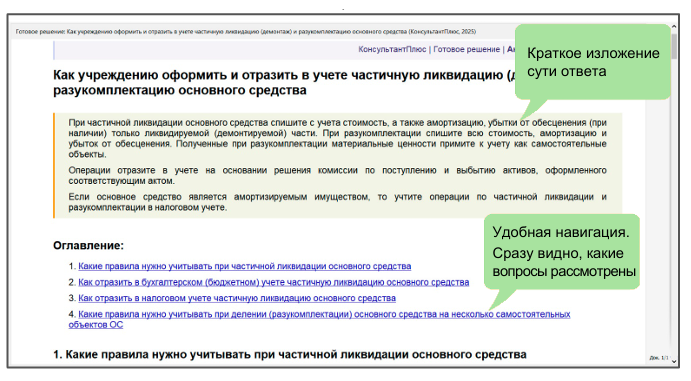Image resolution: width=691 pixels, height=381 pixels.
Task: Click the Док. 1/1 page indicator
Action: click(659, 358)
